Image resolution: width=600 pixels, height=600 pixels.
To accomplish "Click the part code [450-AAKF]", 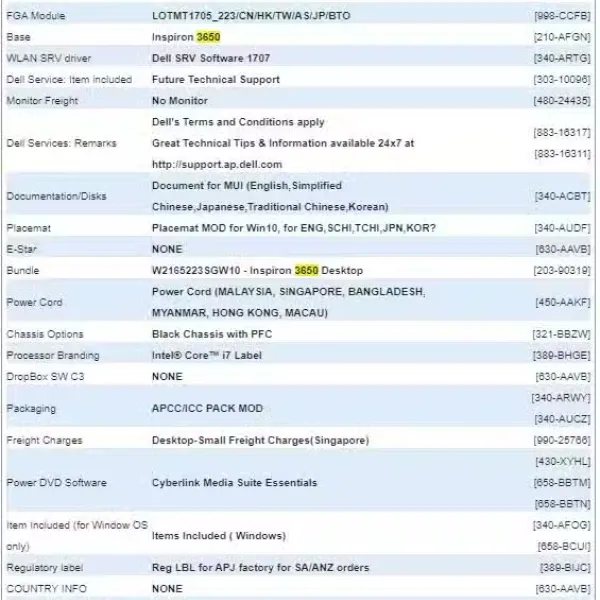I will [x=562, y=302].
